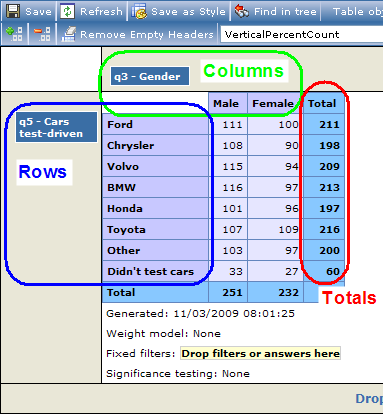
Task: Open the VerticalPercentCount selector field
Action: tap(302, 34)
